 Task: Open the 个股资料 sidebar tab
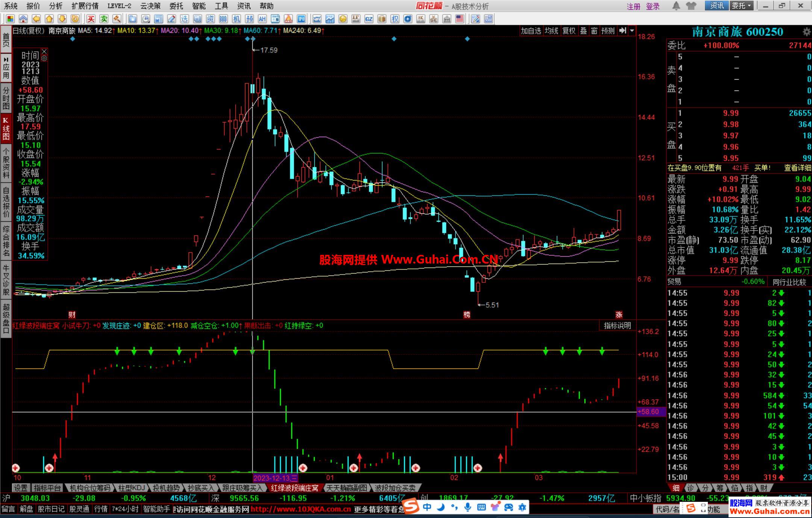click(x=6, y=163)
